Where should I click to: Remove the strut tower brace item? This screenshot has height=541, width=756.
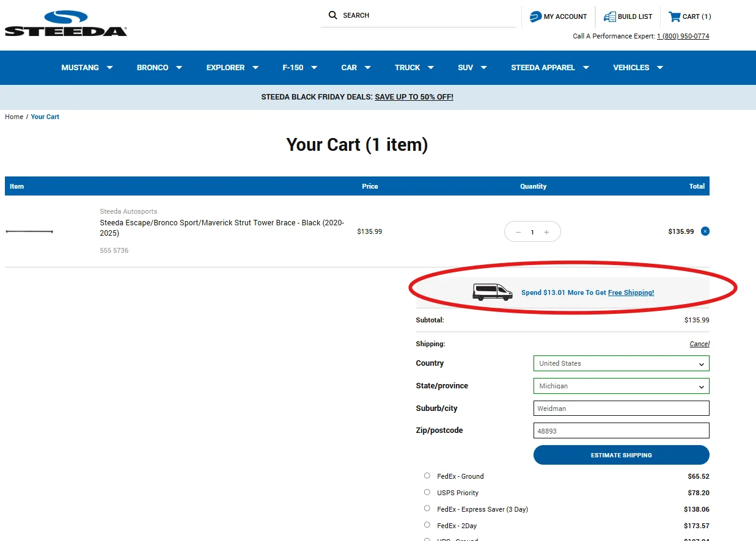click(x=705, y=231)
